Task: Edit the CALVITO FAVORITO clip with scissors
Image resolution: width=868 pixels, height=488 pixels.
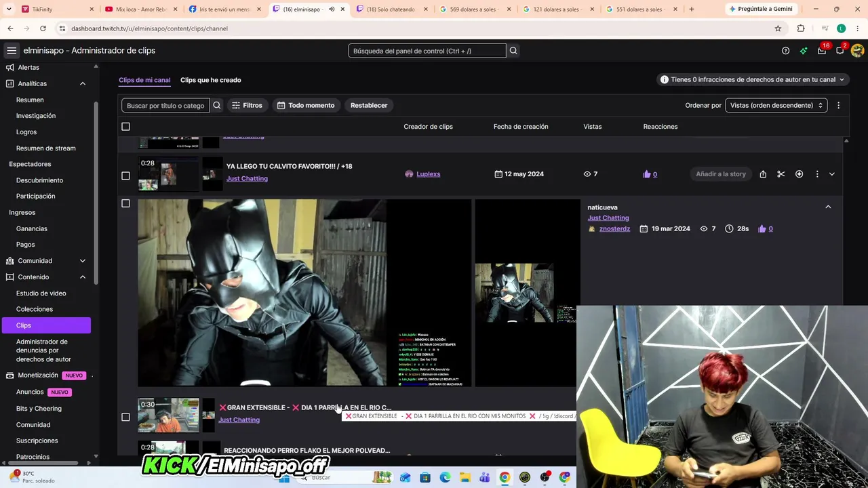Action: [781, 174]
